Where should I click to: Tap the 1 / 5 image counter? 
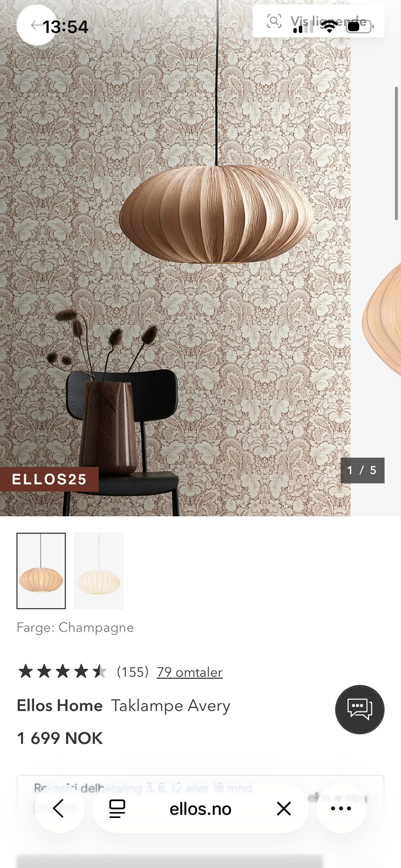[362, 470]
